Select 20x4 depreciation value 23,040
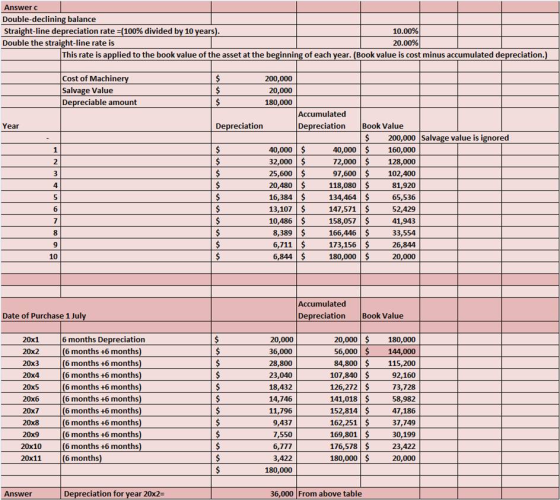This screenshot has width=560, height=500. tap(254, 375)
